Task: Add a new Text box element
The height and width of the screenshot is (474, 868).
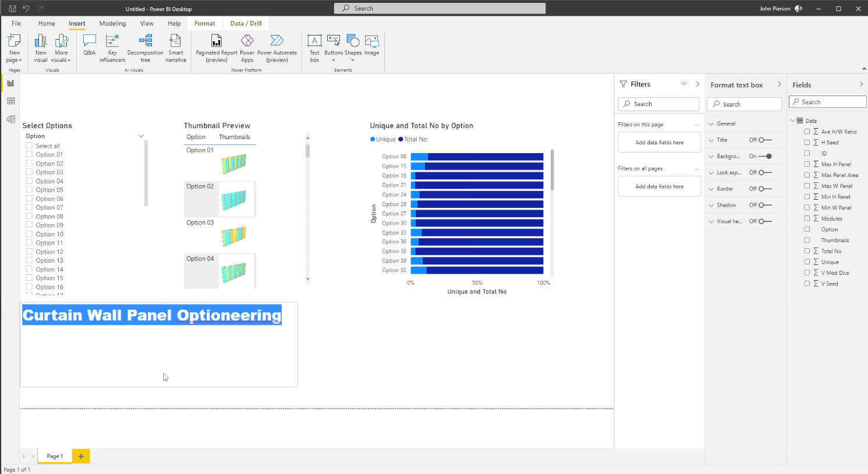Action: pyautogui.click(x=314, y=48)
